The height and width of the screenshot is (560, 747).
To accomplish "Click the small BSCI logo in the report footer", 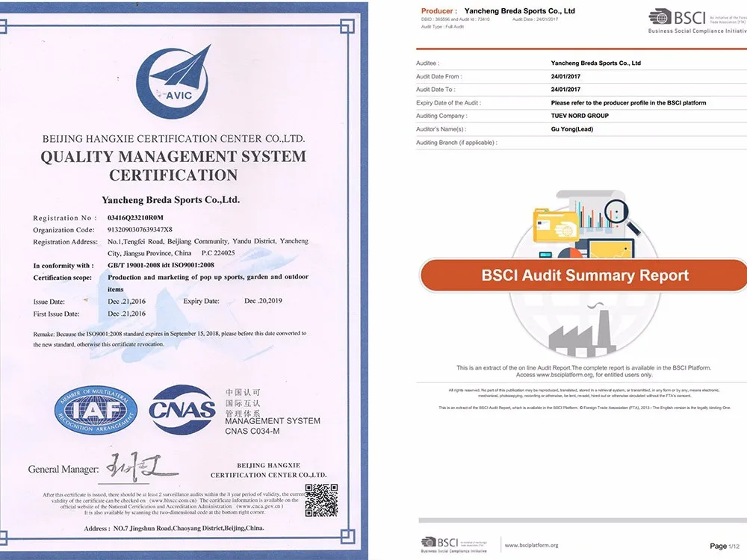I will point(453,545).
